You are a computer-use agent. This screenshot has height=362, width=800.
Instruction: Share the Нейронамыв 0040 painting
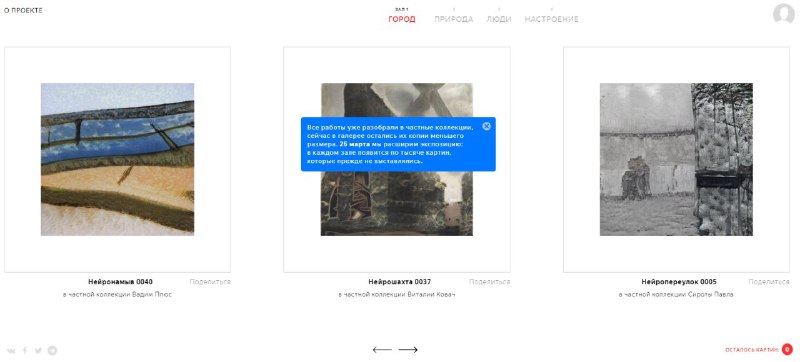(210, 281)
